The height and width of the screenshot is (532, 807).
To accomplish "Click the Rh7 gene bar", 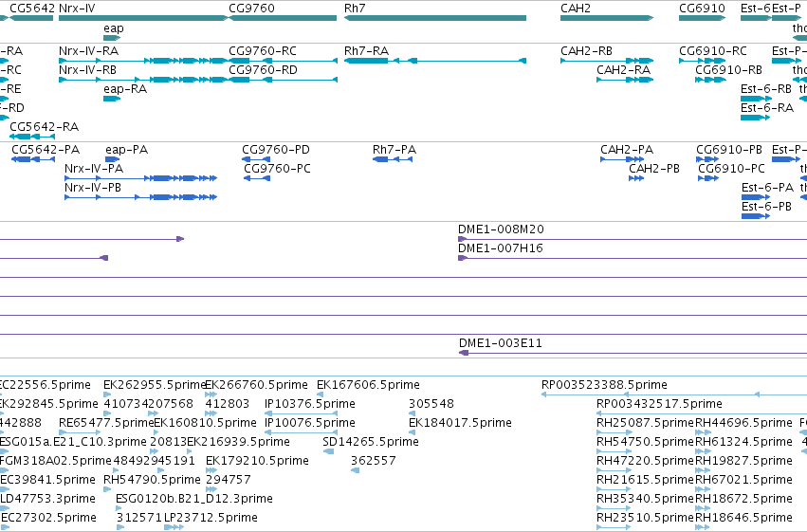I will [x=435, y=18].
